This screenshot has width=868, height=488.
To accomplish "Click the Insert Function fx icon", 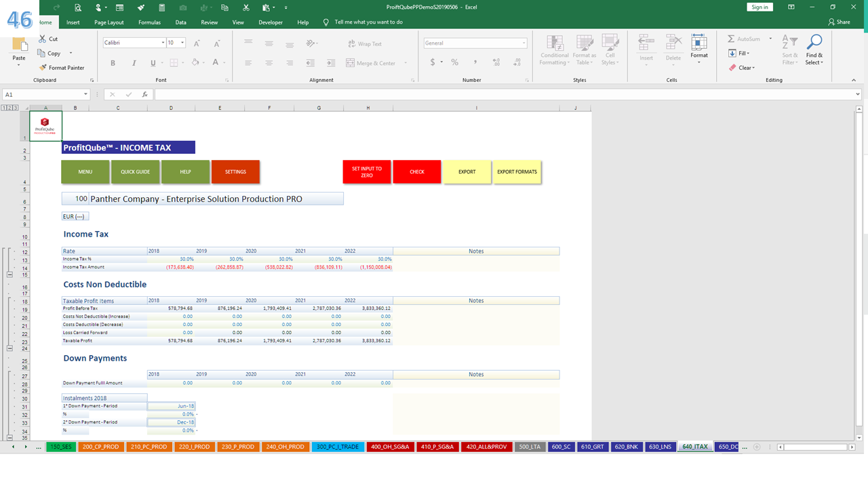I will pyautogui.click(x=144, y=95).
